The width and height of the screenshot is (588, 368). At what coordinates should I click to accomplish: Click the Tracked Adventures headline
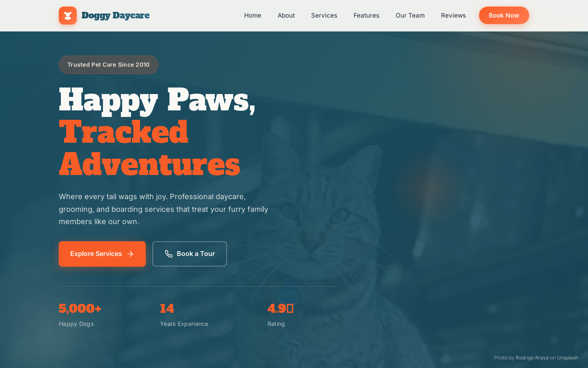[x=149, y=148]
